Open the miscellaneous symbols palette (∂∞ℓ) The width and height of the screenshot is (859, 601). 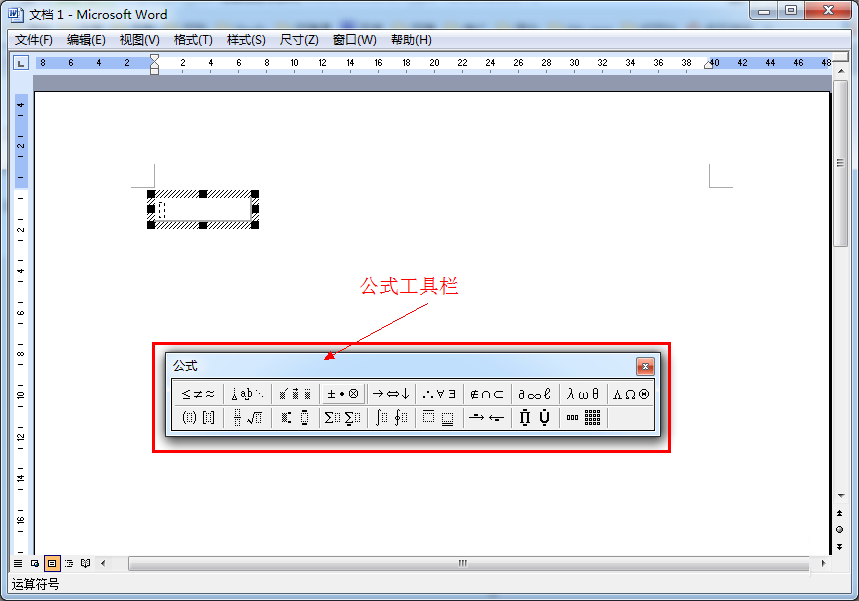pyautogui.click(x=535, y=394)
